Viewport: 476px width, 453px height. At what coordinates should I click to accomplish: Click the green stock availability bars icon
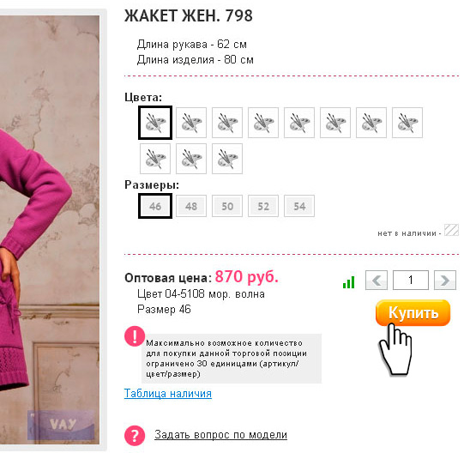click(348, 282)
